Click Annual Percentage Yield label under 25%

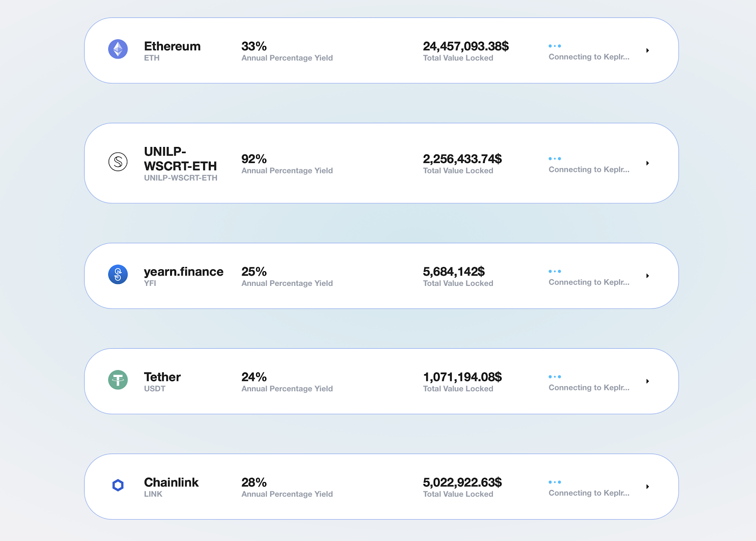287,283
